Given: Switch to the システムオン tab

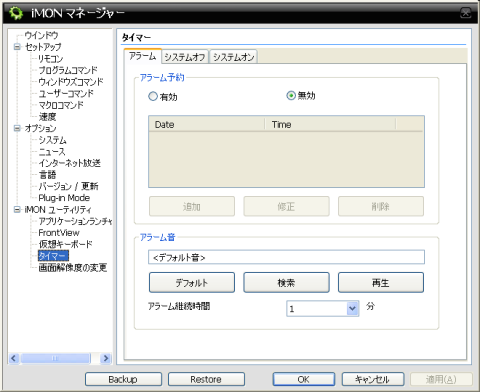Looking at the screenshot, I should point(233,57).
